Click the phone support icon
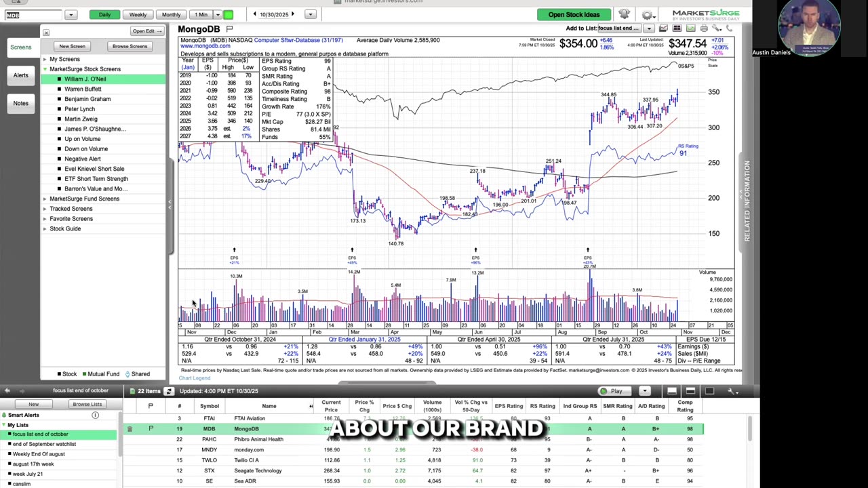This screenshot has width=868, height=488. coord(730,28)
